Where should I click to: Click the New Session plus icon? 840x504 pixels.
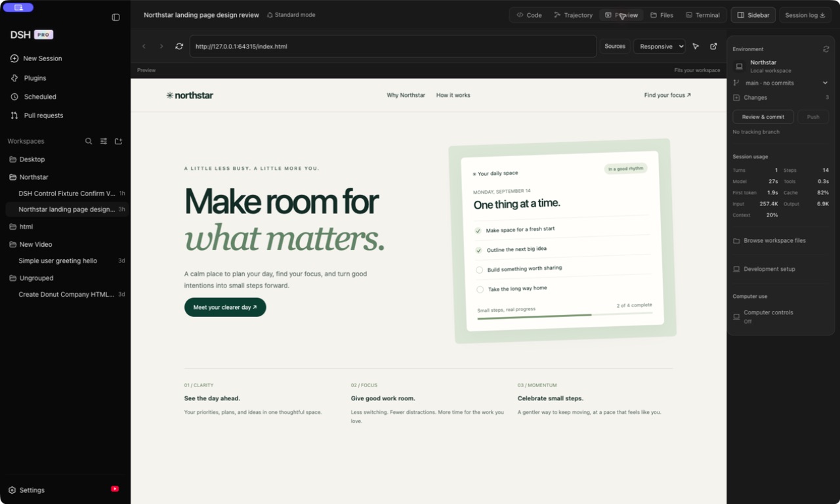coord(14,58)
